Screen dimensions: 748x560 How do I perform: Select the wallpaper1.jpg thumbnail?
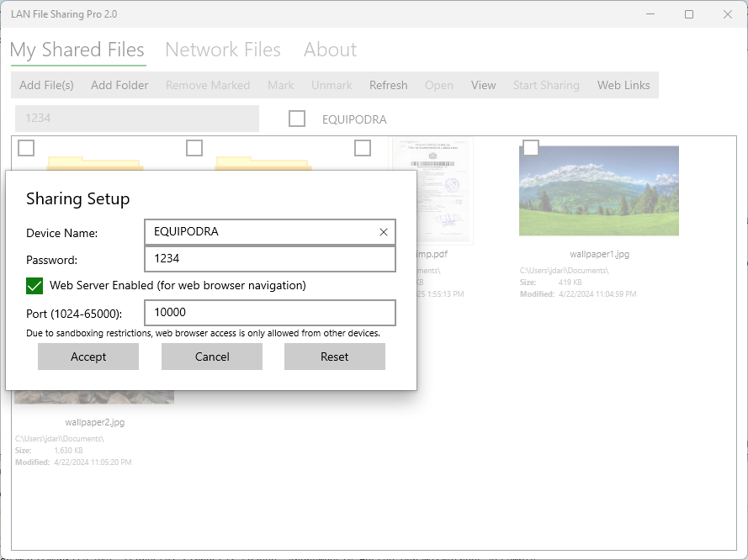598,191
